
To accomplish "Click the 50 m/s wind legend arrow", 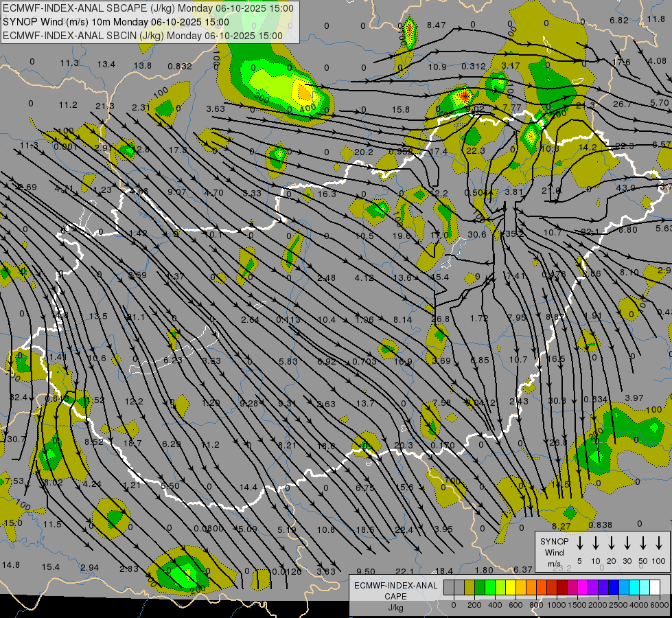I will 643,544.
